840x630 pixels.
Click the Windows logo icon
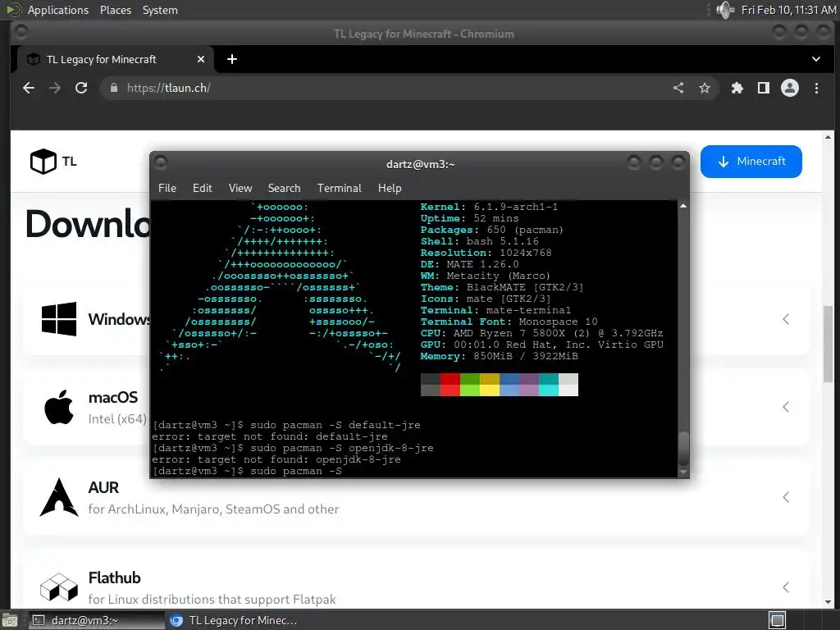pos(59,319)
